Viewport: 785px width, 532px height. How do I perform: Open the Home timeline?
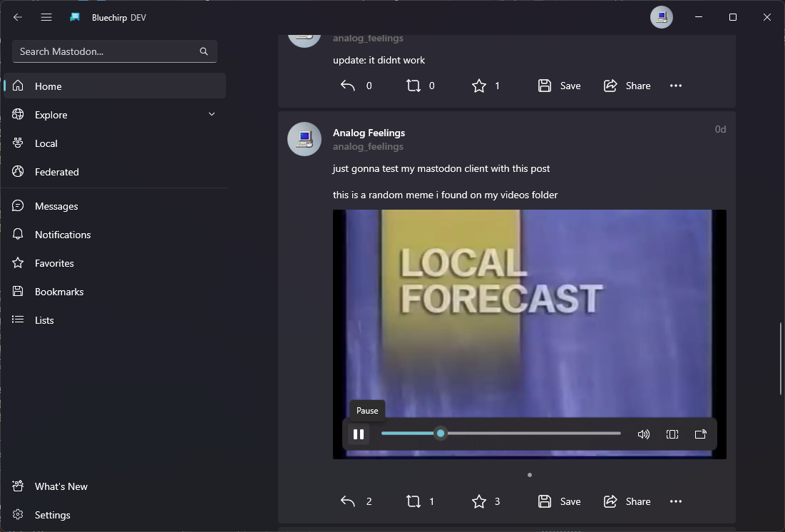[x=115, y=86]
